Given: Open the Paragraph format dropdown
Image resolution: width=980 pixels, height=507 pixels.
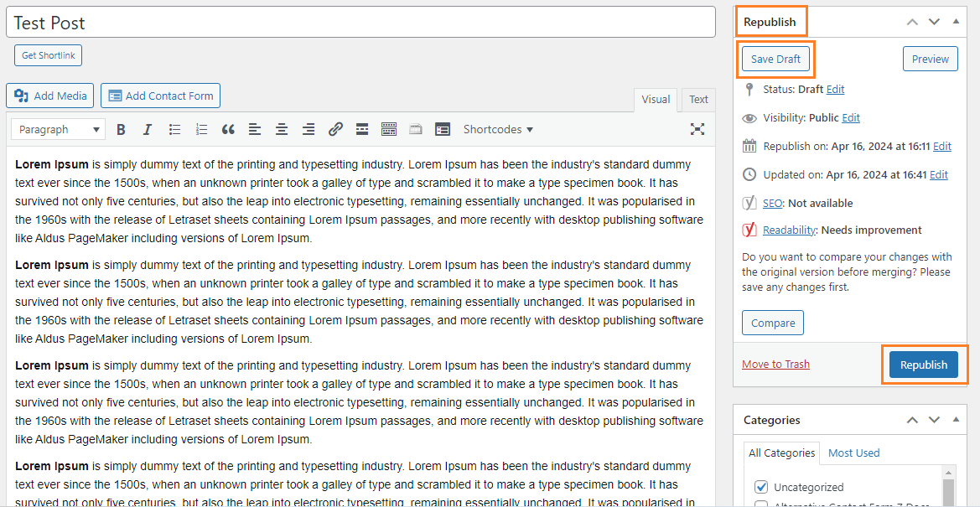Looking at the screenshot, I should (58, 129).
